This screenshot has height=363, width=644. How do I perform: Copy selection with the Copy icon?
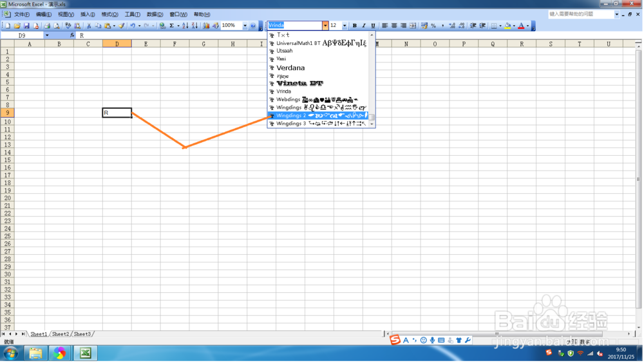(x=98, y=26)
